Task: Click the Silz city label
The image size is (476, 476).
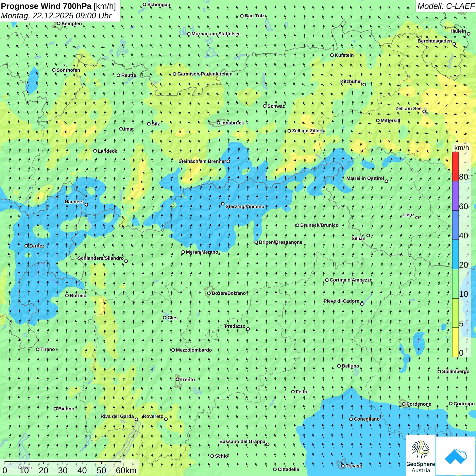Action: click(156, 124)
